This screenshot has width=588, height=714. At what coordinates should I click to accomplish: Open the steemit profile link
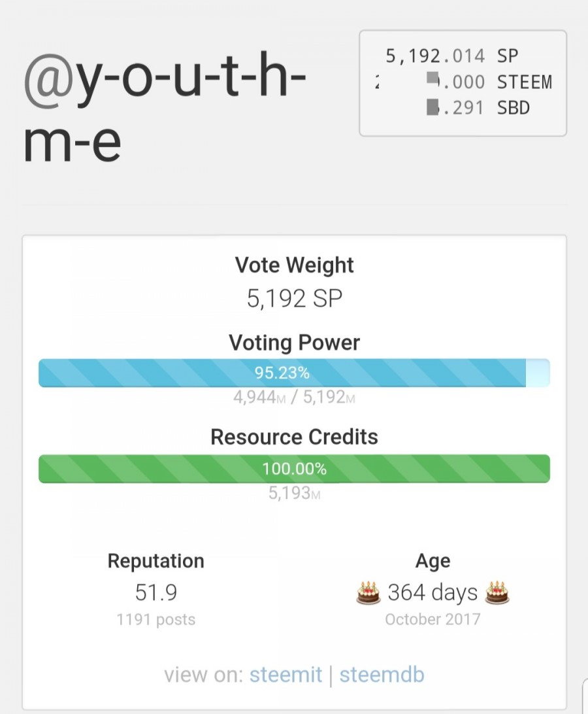[x=286, y=674]
